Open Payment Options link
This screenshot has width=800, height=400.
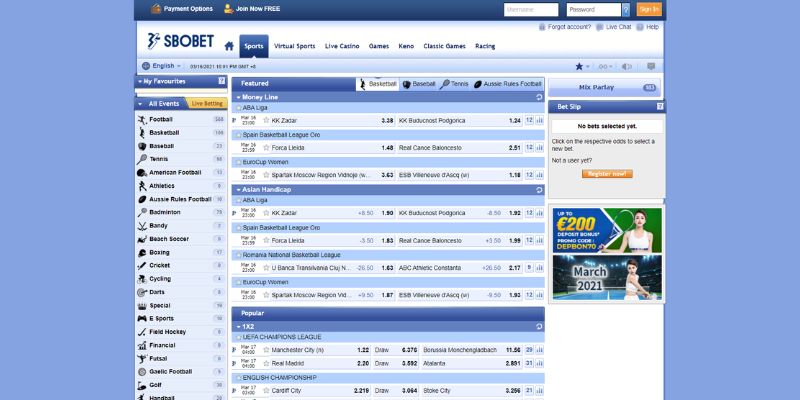[x=182, y=9]
